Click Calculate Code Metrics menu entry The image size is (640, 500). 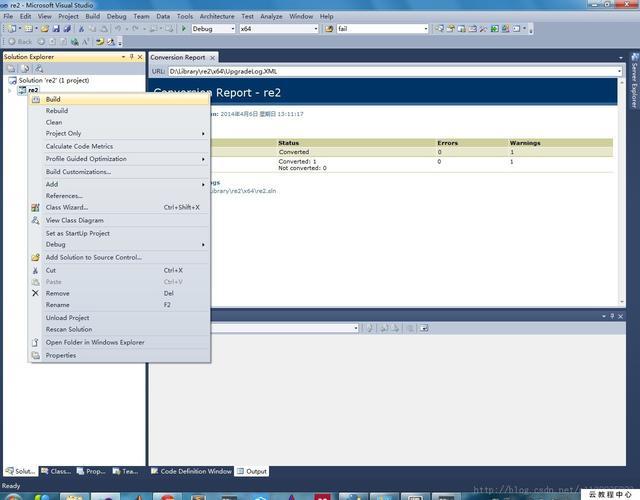[x=119, y=146]
